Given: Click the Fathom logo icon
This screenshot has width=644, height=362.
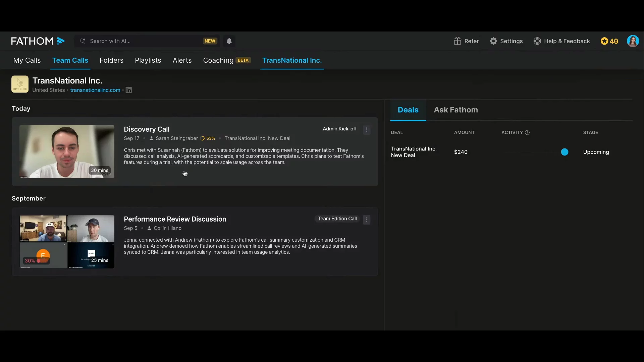Looking at the screenshot, I should click(60, 41).
